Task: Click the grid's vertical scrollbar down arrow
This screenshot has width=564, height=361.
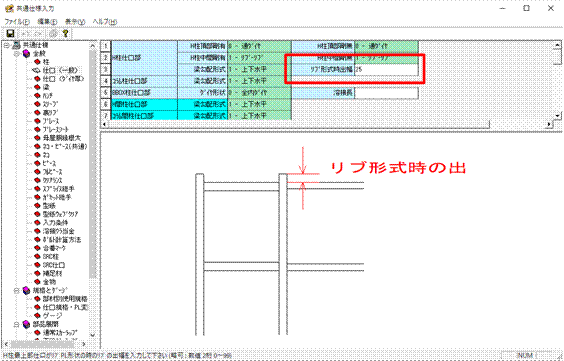Action: pyautogui.click(x=557, y=116)
